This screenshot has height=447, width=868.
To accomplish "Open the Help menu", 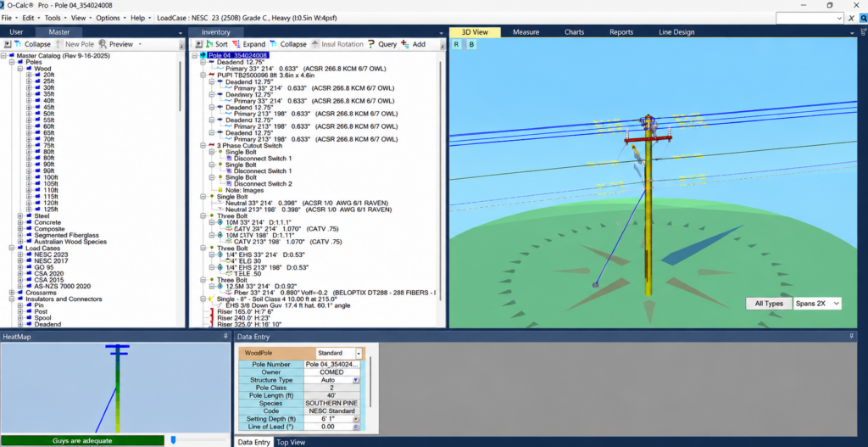I will (141, 19).
